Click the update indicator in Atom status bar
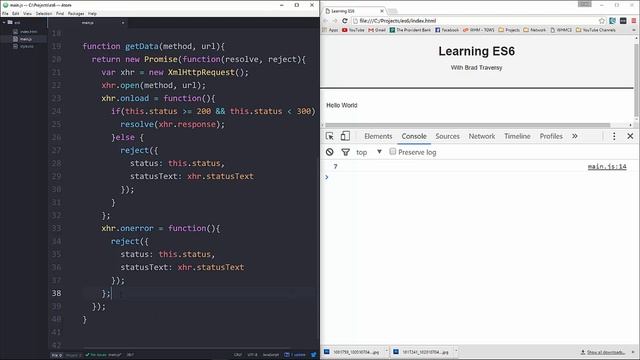The height and width of the screenshot is (360, 640). click(x=295, y=355)
